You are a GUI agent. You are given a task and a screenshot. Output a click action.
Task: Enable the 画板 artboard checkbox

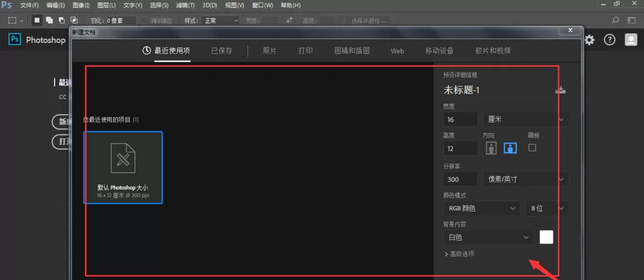tap(532, 147)
